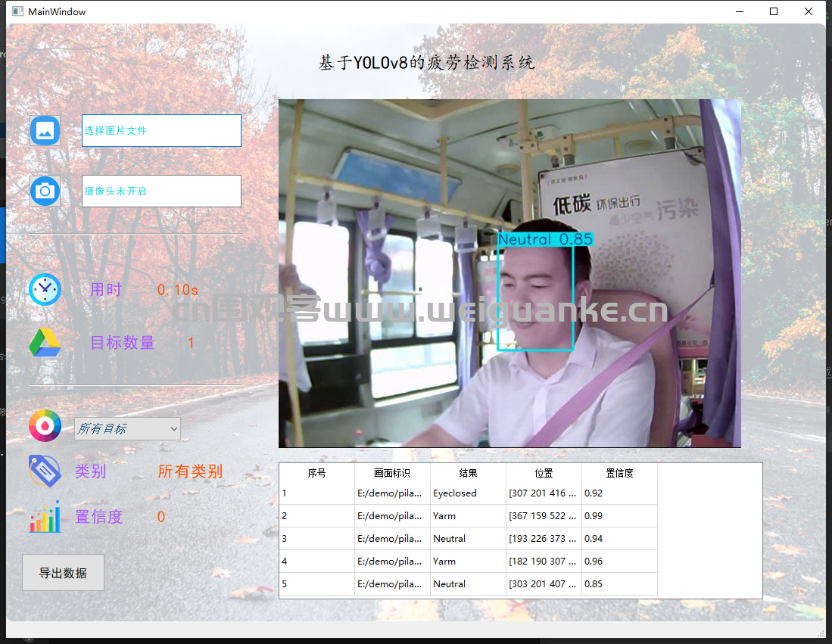The image size is (832, 644).
Task: Click the 结果 column header
Action: (x=468, y=473)
